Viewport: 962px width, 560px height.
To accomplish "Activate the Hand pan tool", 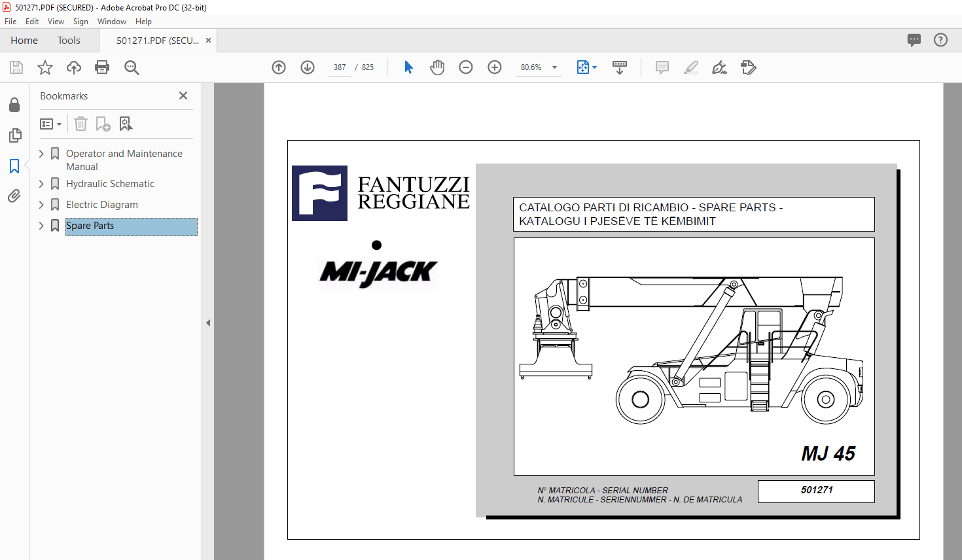I will tap(437, 67).
